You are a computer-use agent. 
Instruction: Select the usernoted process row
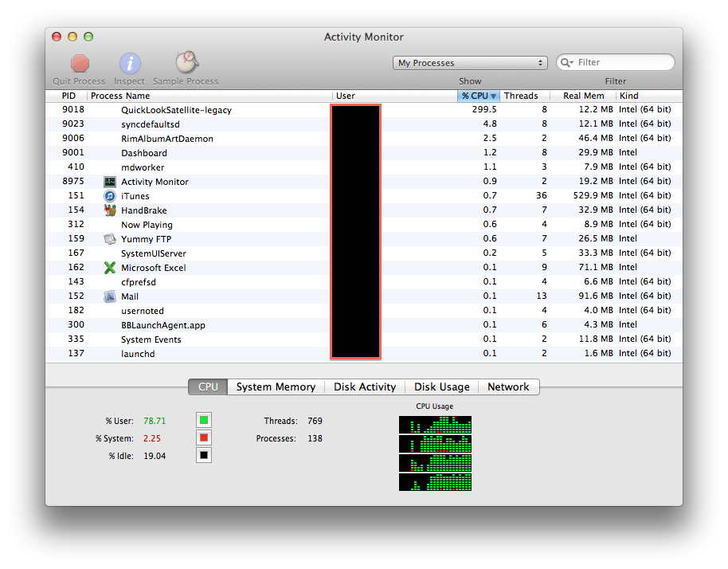(364, 311)
